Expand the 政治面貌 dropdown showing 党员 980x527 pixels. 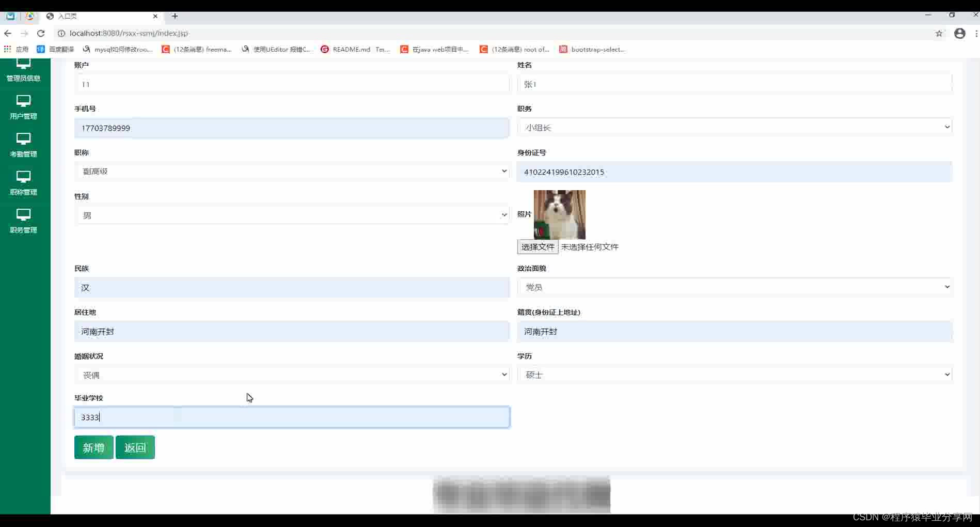[735, 287]
